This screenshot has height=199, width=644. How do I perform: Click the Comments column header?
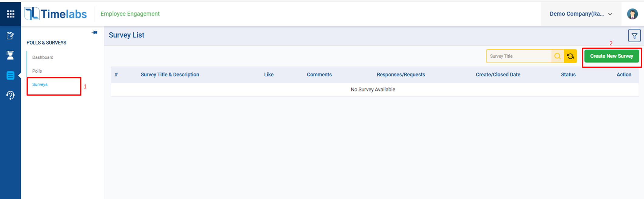tap(319, 75)
